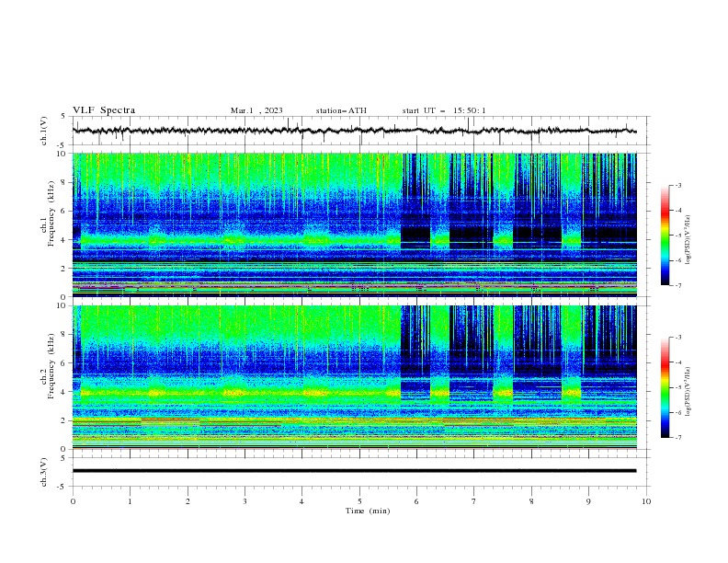
Task: Click the ch.1 'Frequency (kHz)' axis label
Action: click(51, 214)
